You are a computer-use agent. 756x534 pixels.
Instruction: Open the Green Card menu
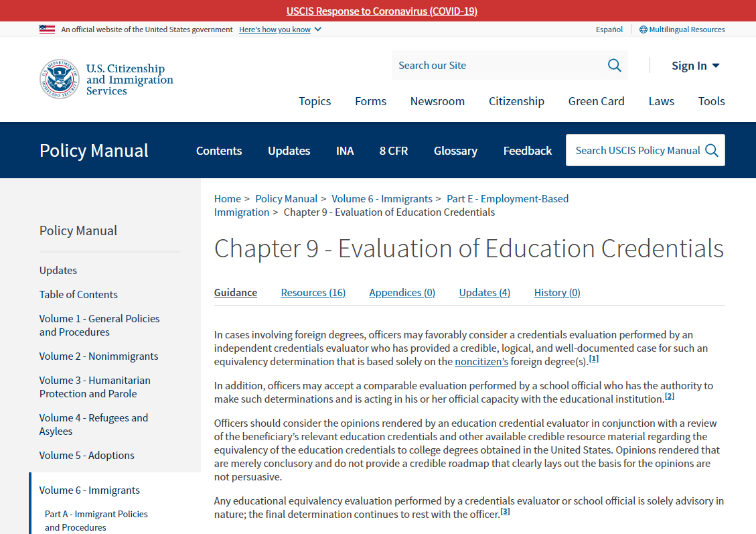[596, 101]
